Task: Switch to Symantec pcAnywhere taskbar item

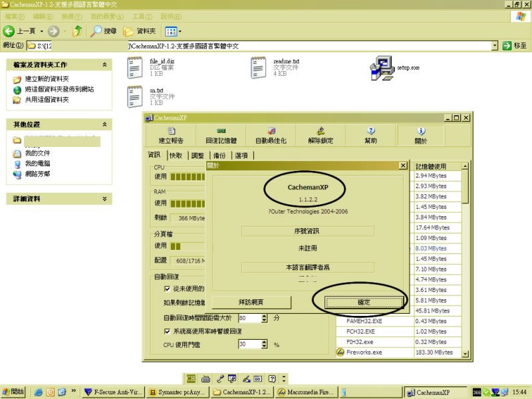Action: pyautogui.click(x=177, y=392)
